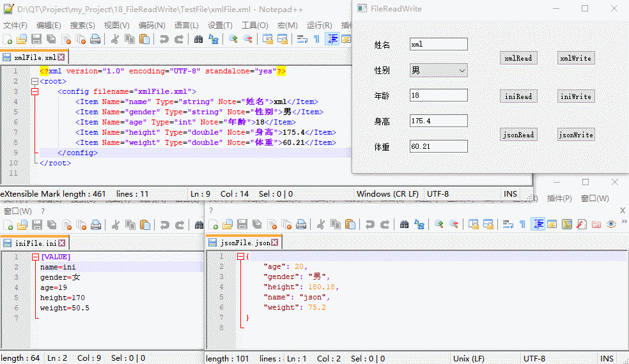Focus the 身高 height field showing 175.4
This screenshot has height=364, width=629.
[x=439, y=121]
